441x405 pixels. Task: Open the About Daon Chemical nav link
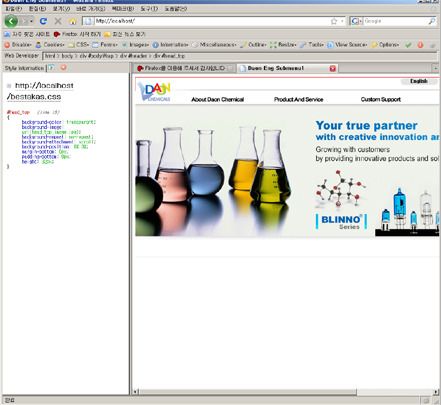click(217, 99)
